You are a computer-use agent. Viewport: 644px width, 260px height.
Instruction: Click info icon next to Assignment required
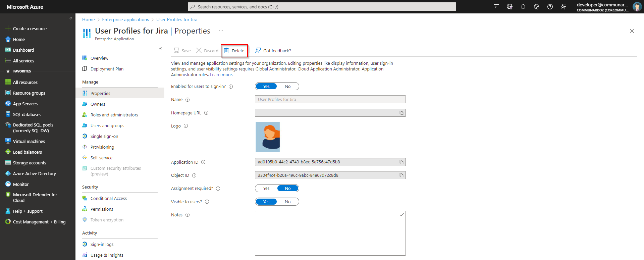pyautogui.click(x=218, y=189)
